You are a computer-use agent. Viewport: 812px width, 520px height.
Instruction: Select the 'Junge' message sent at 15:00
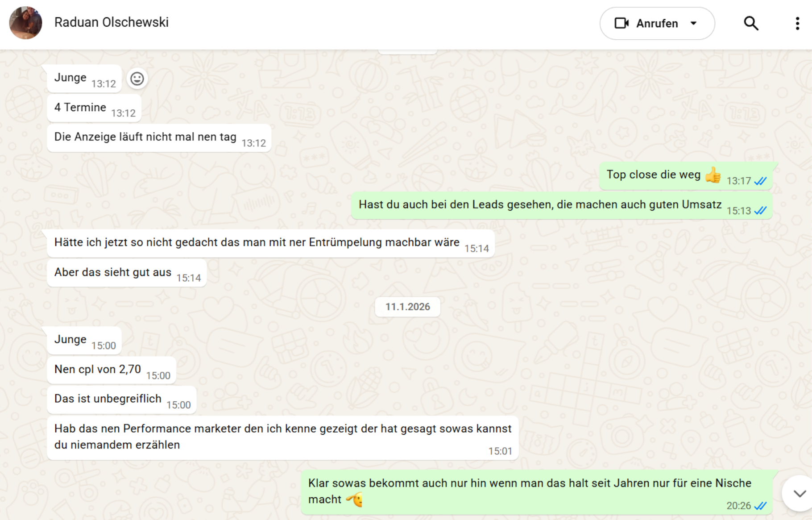pyautogui.click(x=84, y=341)
